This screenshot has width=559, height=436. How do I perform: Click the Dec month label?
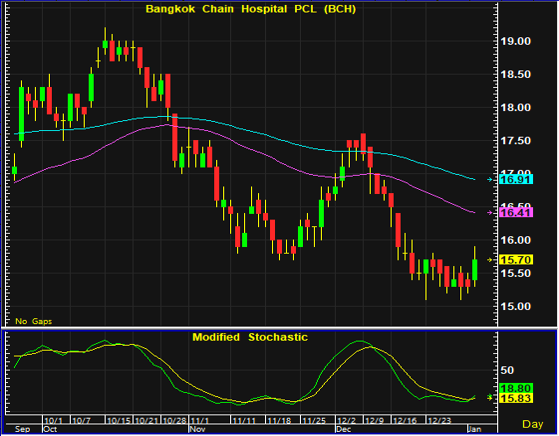344,429
